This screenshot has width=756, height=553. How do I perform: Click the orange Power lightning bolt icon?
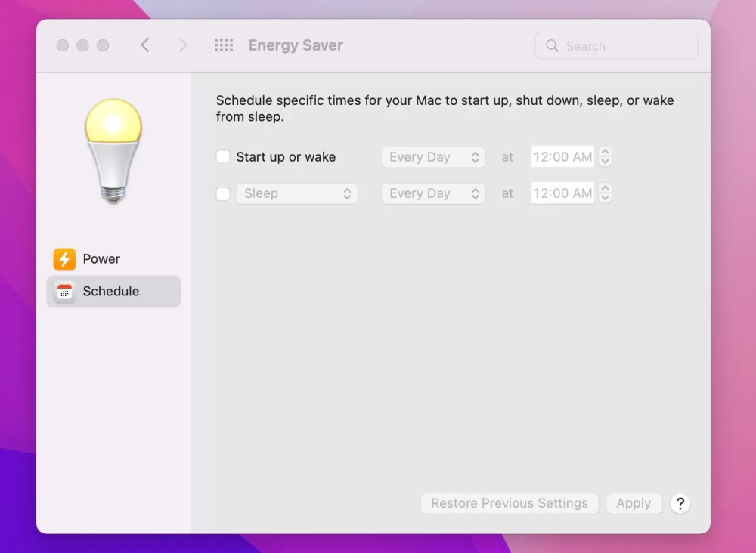coord(64,259)
